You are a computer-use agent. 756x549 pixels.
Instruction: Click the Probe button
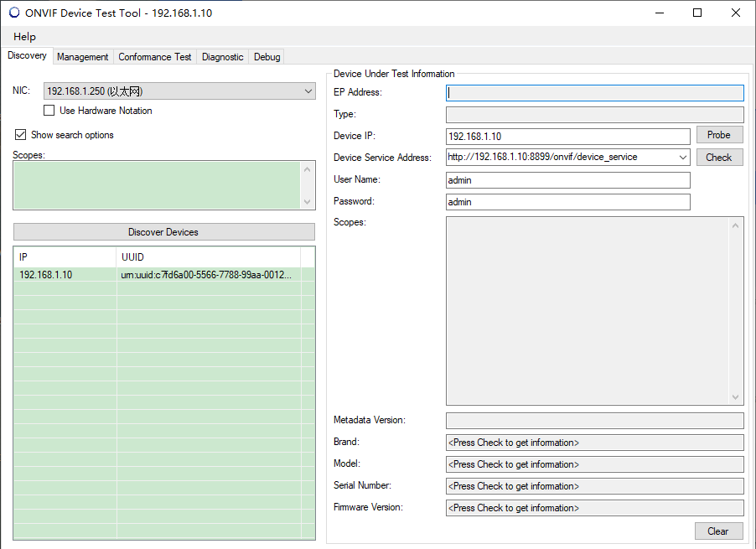[718, 135]
